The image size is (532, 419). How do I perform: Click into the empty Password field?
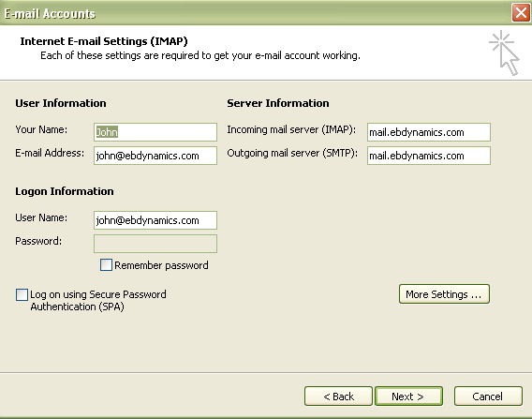click(155, 244)
